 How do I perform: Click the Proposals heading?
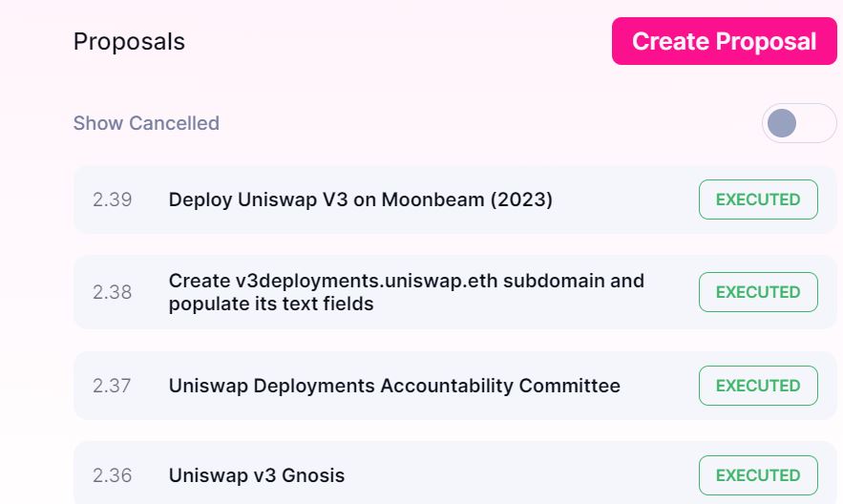[129, 42]
